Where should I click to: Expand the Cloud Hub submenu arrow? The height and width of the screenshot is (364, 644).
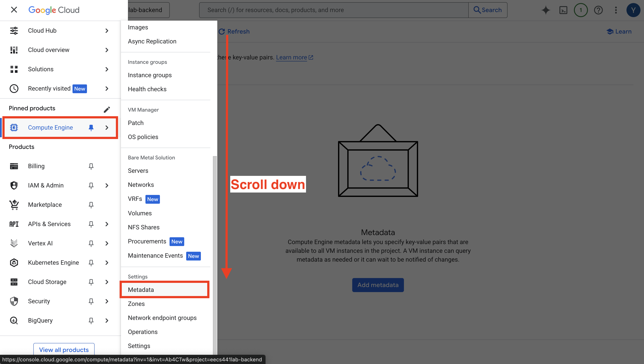[107, 30]
